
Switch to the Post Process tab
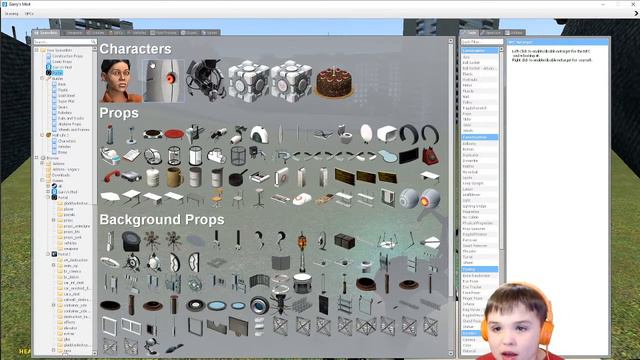(x=164, y=33)
